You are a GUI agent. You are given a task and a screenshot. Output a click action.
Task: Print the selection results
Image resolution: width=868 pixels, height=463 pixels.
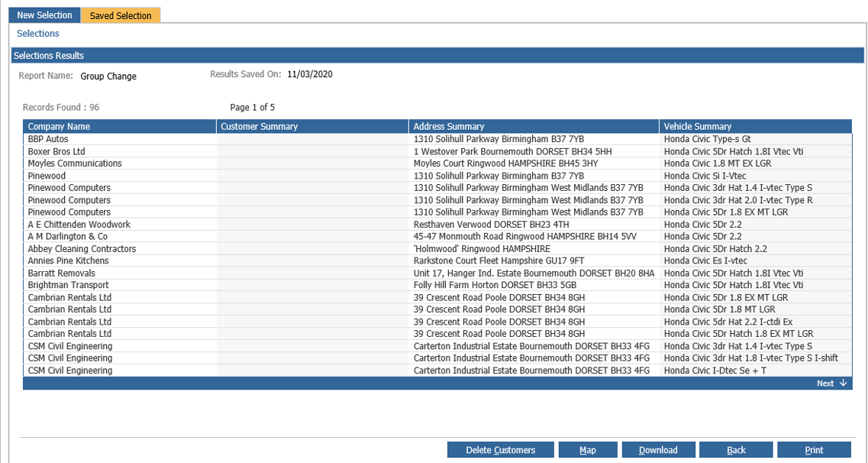click(x=814, y=450)
